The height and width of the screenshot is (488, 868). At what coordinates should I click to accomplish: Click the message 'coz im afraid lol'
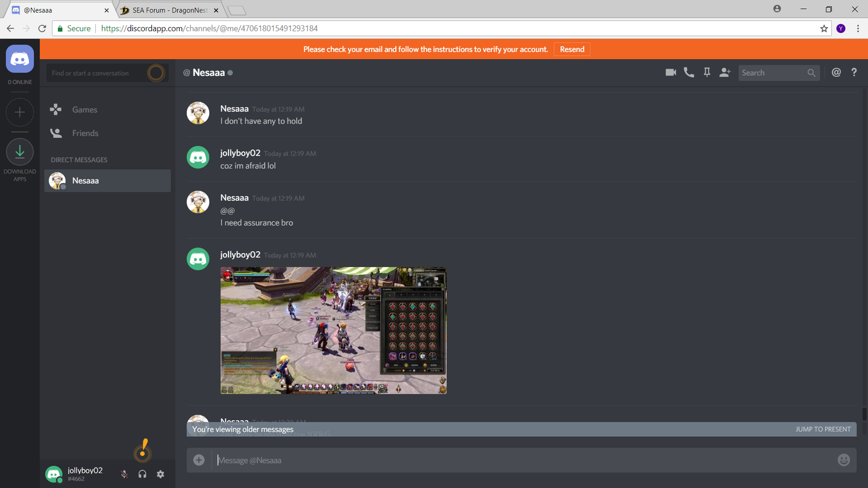(248, 166)
